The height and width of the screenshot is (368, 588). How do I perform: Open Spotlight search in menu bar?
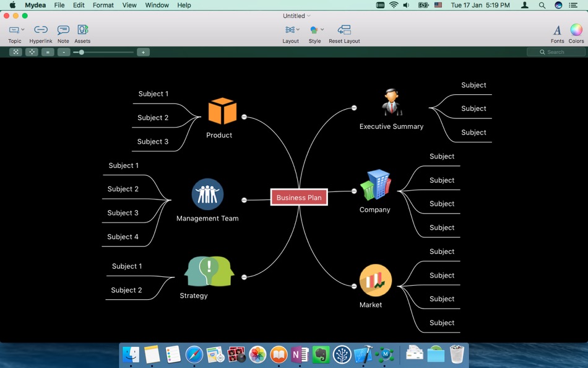[542, 5]
